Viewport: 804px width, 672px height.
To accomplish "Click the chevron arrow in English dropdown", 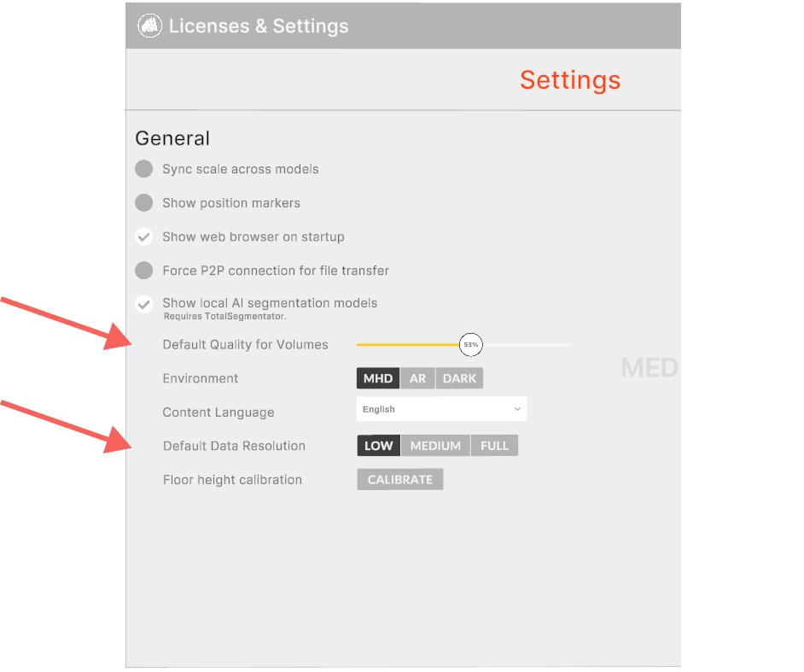I will tap(517, 409).
